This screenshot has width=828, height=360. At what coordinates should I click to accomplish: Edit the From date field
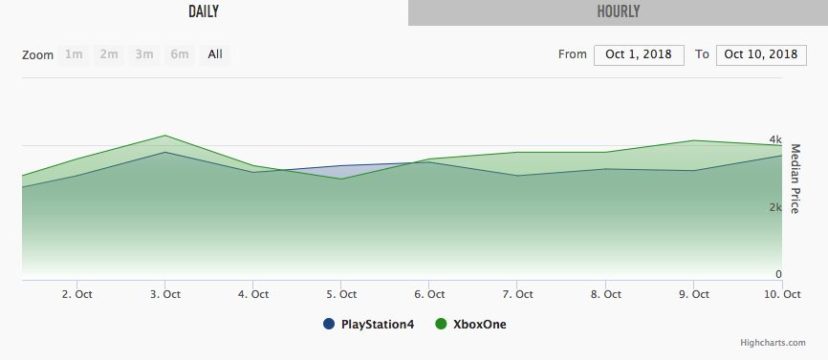coord(639,55)
